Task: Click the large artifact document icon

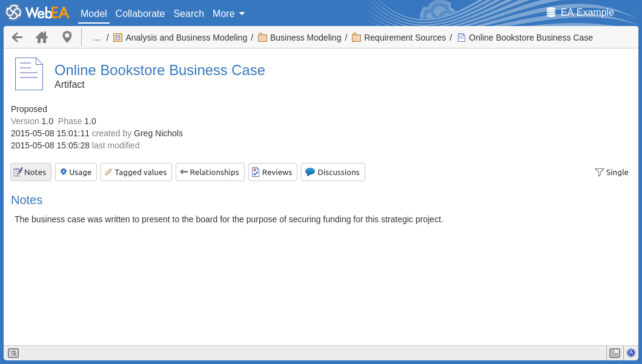Action: click(29, 74)
